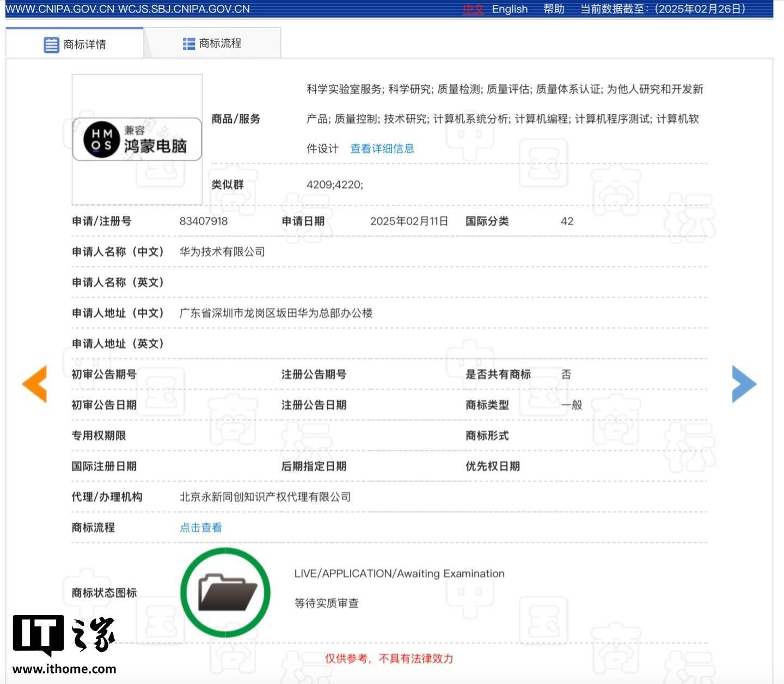Switch to the 商标流程 tab
Viewport: 784px width, 684px height.
[x=212, y=43]
